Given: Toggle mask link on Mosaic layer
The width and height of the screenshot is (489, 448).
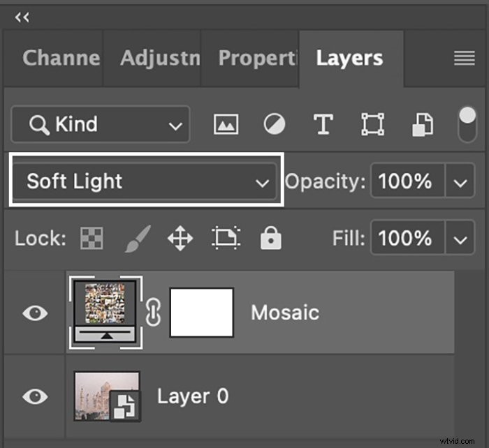Looking at the screenshot, I should coord(153,313).
